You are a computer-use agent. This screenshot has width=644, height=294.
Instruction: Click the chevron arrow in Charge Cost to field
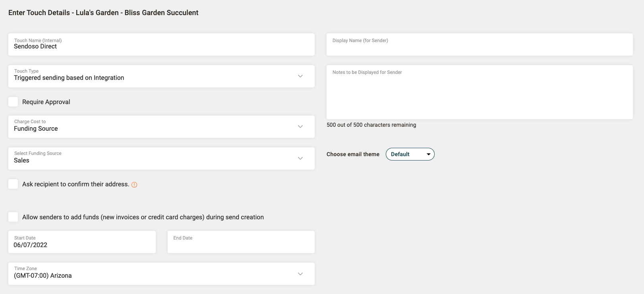(x=300, y=127)
